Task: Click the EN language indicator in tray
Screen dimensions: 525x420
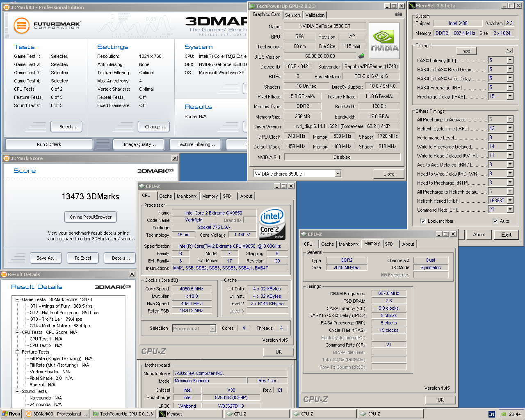Action: [x=491, y=414]
